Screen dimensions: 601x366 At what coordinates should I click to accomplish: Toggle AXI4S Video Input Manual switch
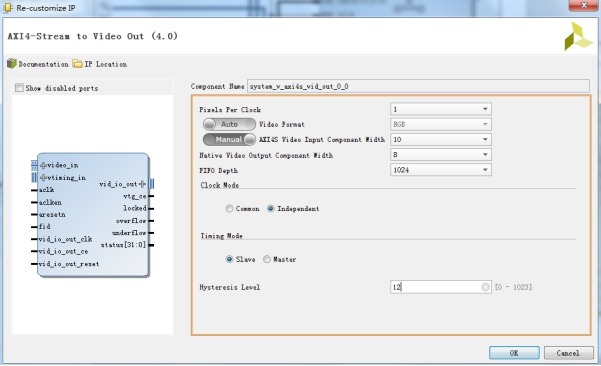point(229,140)
